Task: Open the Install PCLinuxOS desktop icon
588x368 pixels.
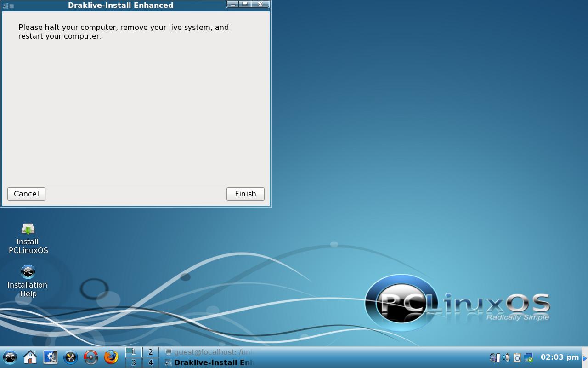Action: (28, 239)
